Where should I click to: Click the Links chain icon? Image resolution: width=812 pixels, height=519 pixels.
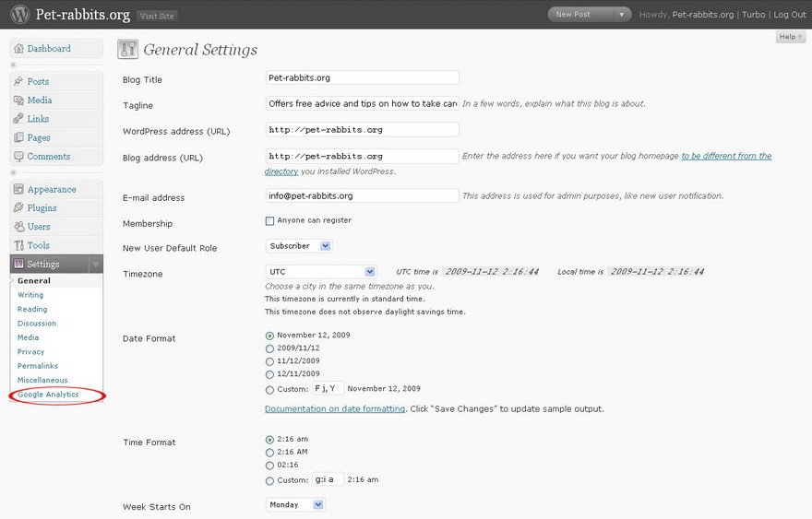(18, 119)
